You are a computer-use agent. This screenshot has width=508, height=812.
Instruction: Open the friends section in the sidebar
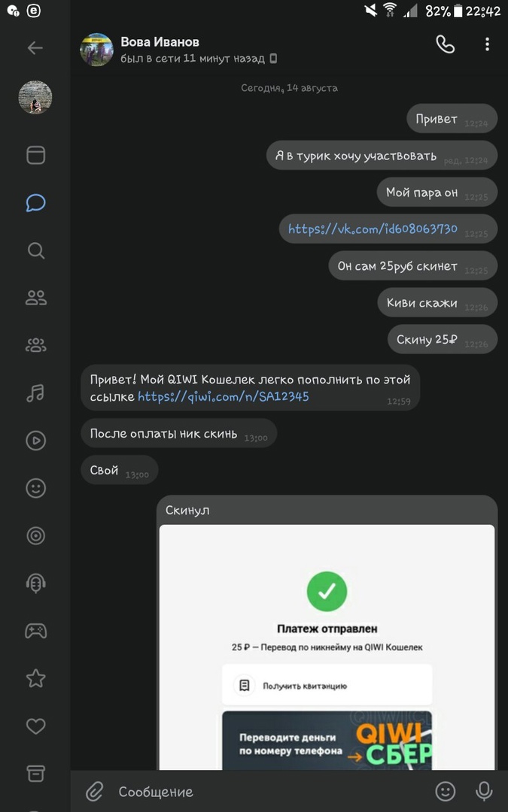[35, 298]
